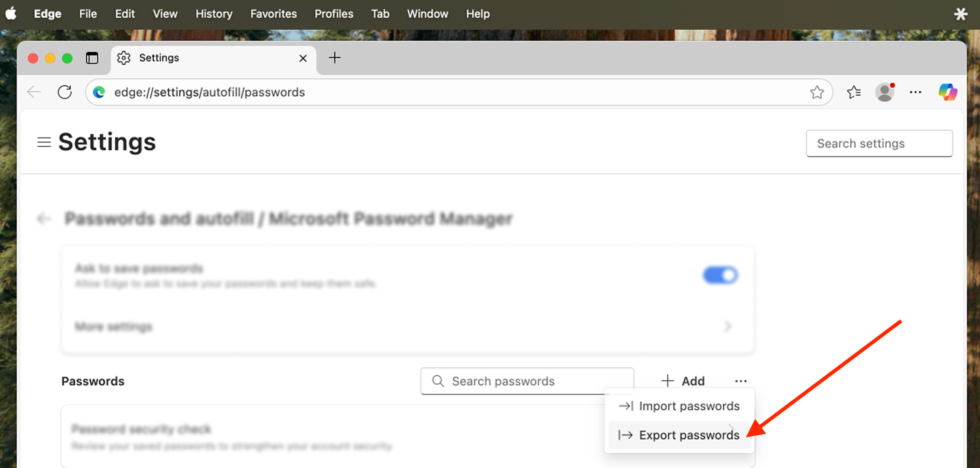Open passwords more options ellipsis
This screenshot has height=468, width=980.
pos(740,381)
